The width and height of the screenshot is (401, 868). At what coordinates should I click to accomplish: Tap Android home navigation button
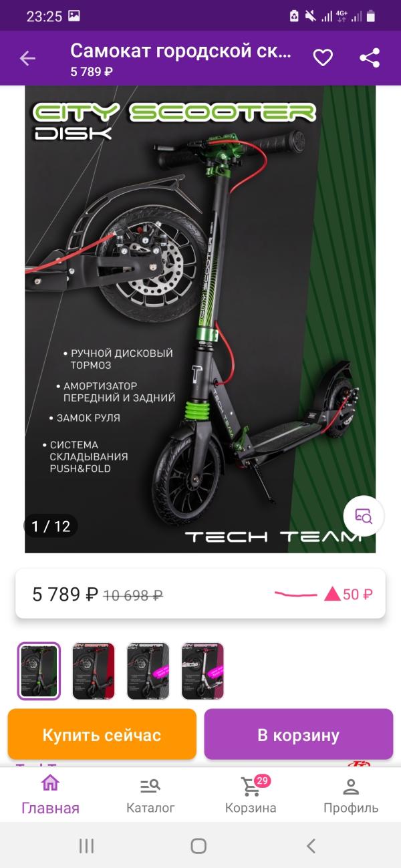click(198, 846)
